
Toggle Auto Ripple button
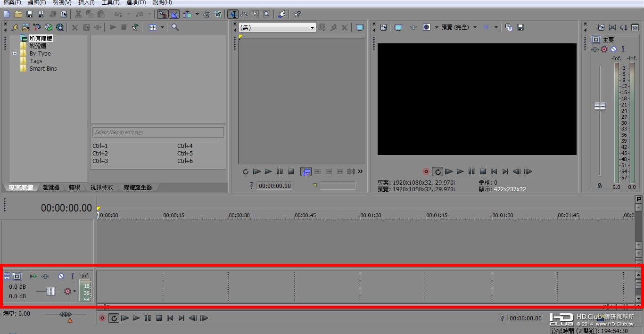click(188, 14)
